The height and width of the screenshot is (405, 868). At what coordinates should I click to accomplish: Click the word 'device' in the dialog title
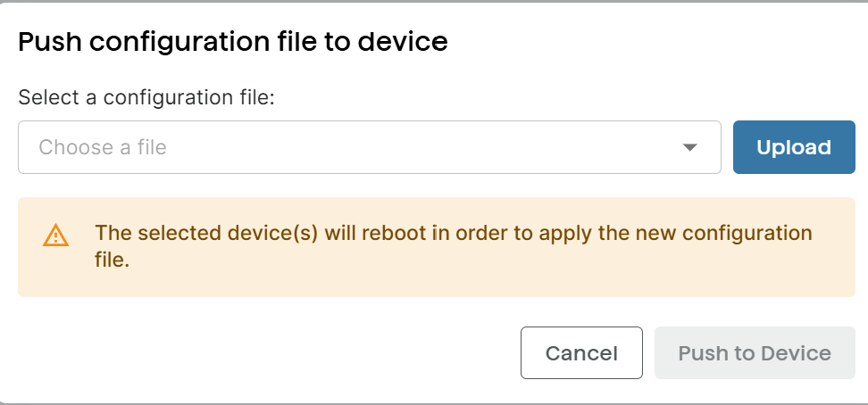pyautogui.click(x=403, y=42)
